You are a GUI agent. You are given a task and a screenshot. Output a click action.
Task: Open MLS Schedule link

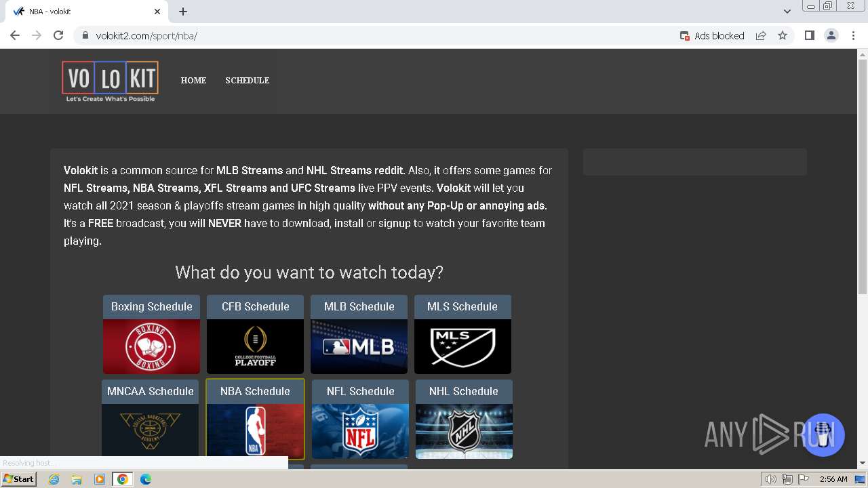pos(462,306)
